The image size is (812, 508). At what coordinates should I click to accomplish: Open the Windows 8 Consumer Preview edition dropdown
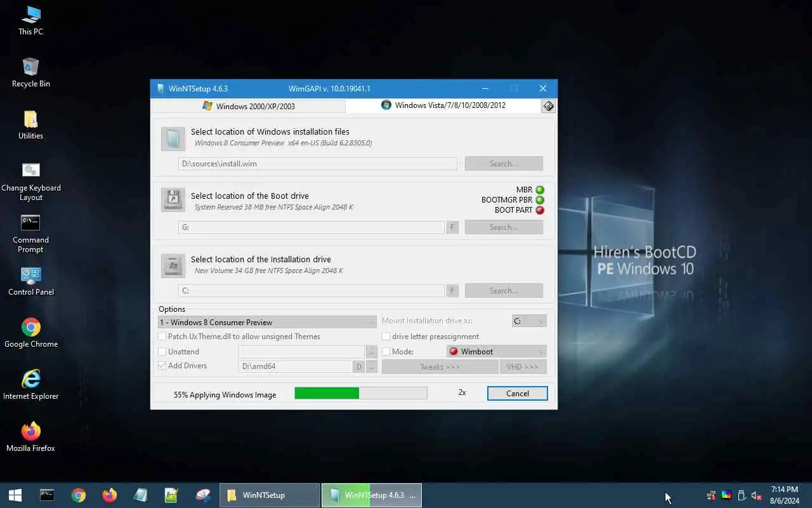coord(267,322)
